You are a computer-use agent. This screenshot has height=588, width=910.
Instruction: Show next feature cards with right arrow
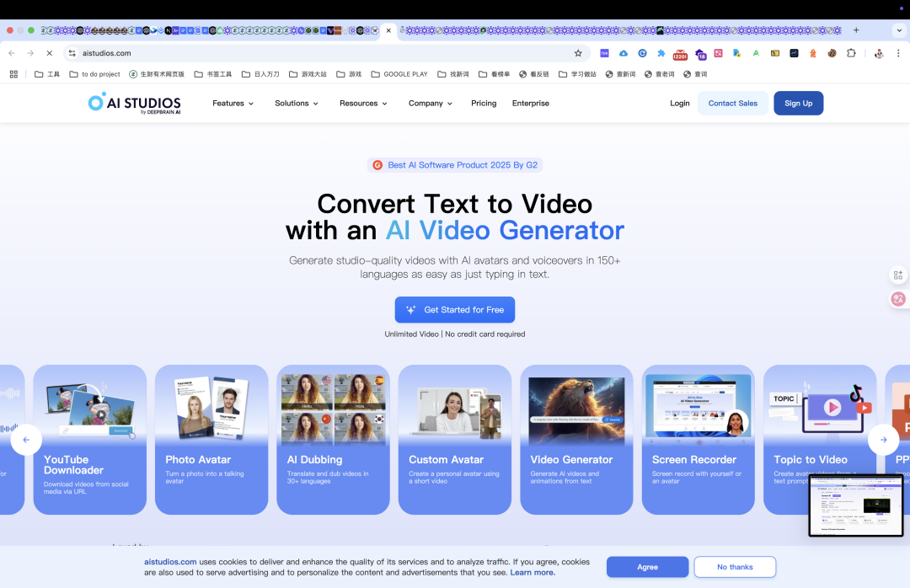tap(883, 440)
